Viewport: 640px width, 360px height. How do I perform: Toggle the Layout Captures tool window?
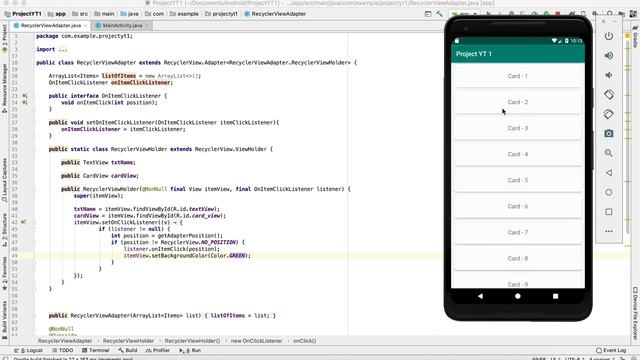click(x=4, y=180)
